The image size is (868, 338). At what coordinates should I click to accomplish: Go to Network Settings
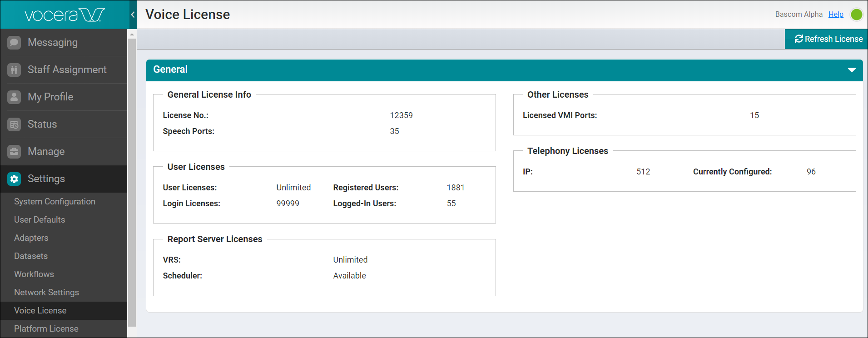tap(46, 293)
